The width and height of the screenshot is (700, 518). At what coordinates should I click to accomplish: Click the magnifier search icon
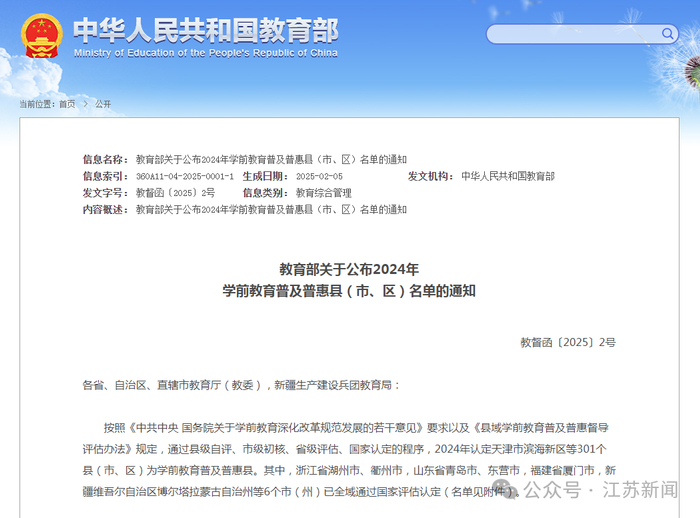pyautogui.click(x=667, y=33)
